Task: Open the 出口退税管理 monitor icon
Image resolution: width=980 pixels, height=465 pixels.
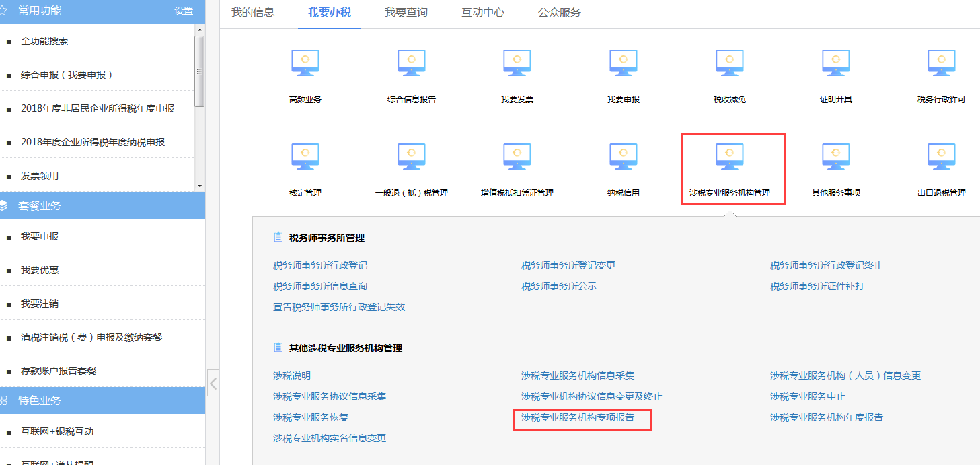Action: pos(942,156)
